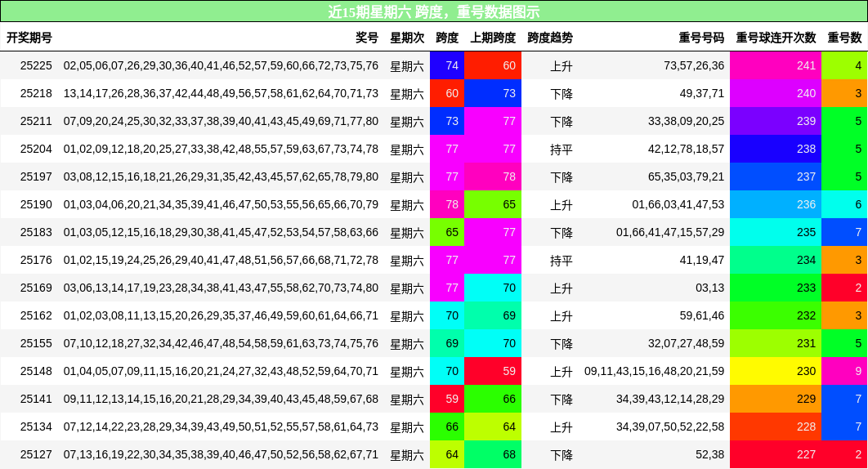The image size is (868, 469).
Task: Click the yellow cell 230
Action: tap(776, 372)
